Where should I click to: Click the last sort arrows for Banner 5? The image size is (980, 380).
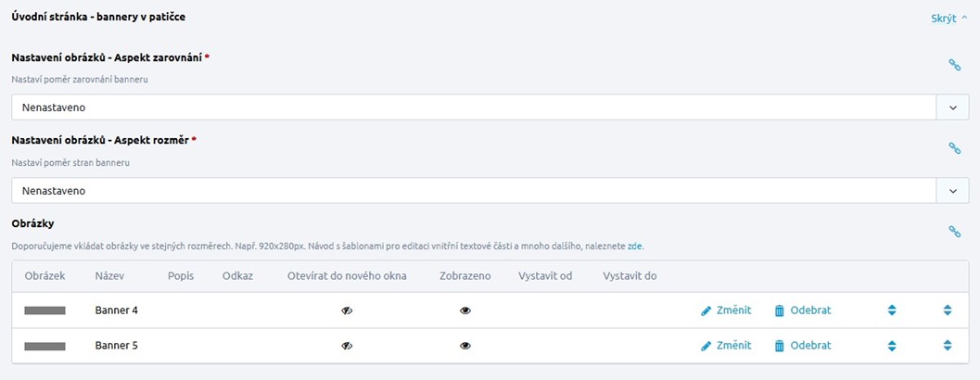coord(948,346)
